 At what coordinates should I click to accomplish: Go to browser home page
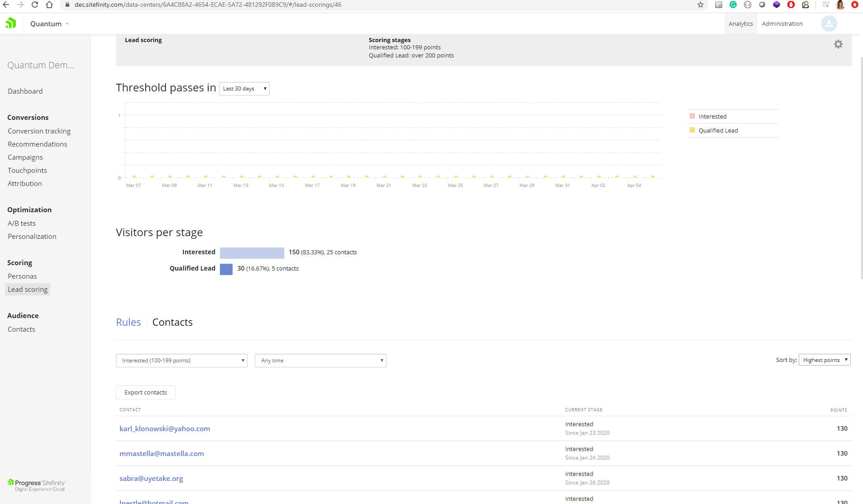coord(50,5)
